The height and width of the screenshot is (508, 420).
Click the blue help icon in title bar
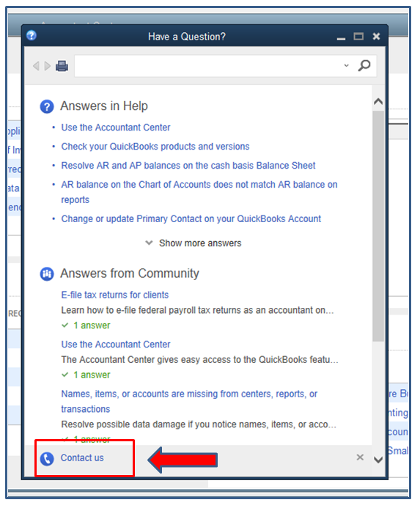32,35
